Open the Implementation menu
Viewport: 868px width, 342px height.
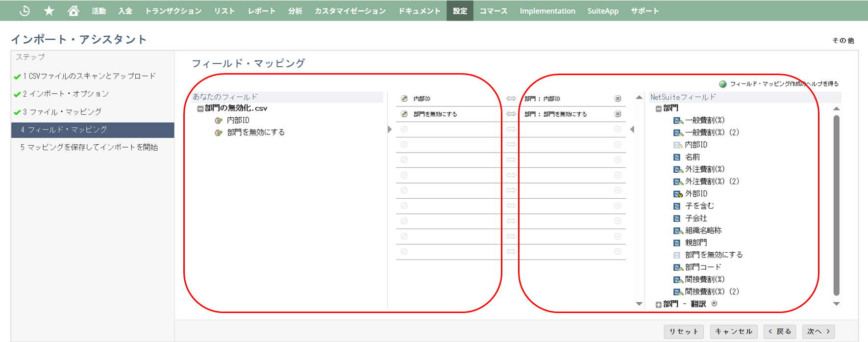[547, 11]
